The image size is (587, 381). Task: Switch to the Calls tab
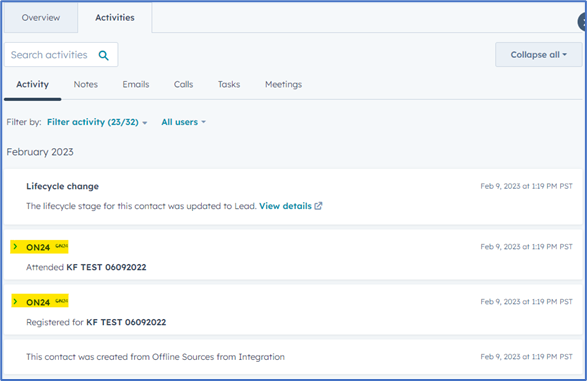click(x=183, y=85)
